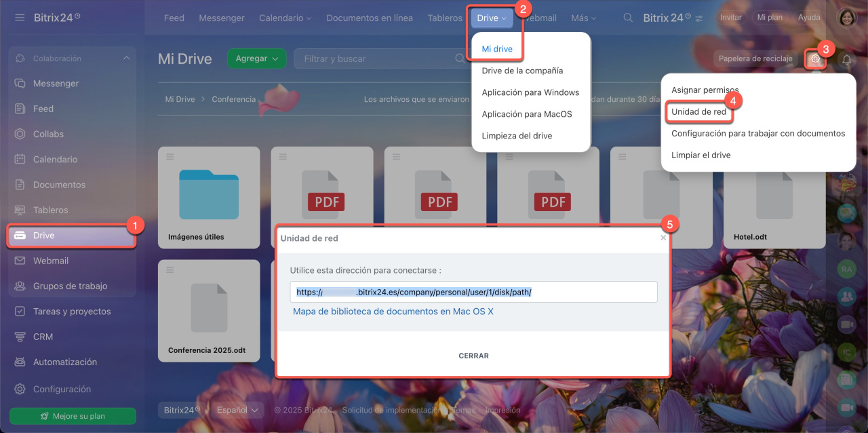Click the Invitar button
This screenshot has height=433, width=868.
730,18
